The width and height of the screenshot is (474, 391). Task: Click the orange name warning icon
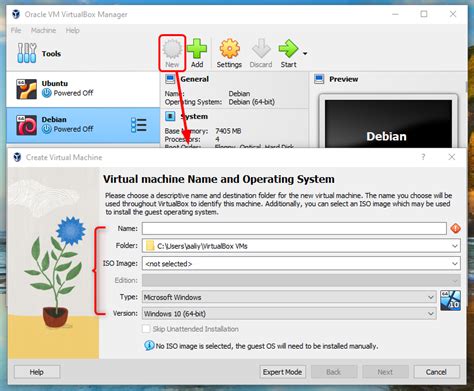455,229
